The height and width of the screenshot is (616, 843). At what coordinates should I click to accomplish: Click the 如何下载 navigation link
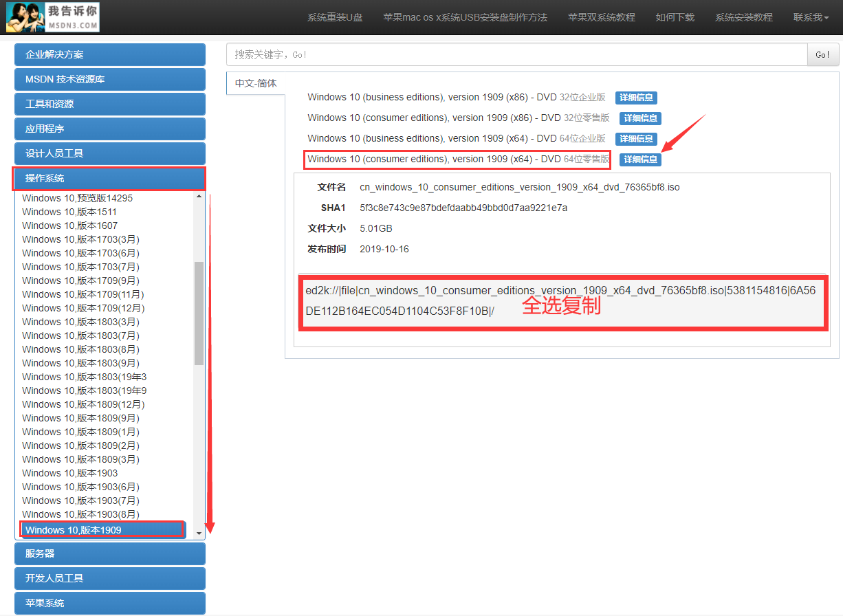[675, 17]
